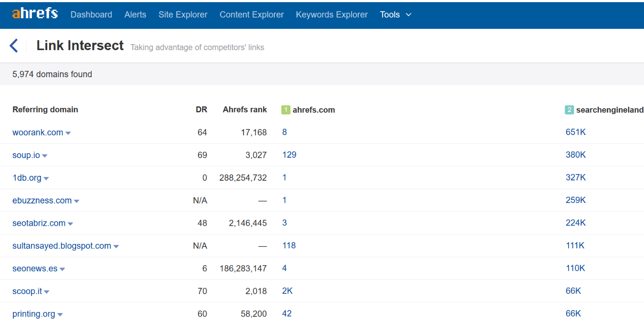Open the Alerts page

tap(135, 15)
